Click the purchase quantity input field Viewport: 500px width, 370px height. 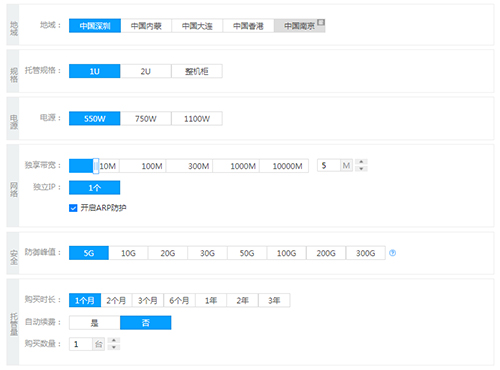(81, 344)
